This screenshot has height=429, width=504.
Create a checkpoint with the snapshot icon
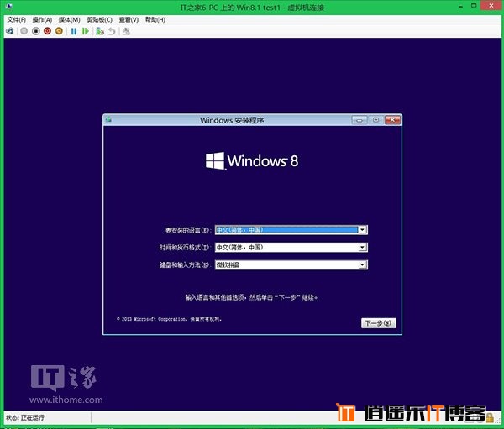tap(100, 31)
